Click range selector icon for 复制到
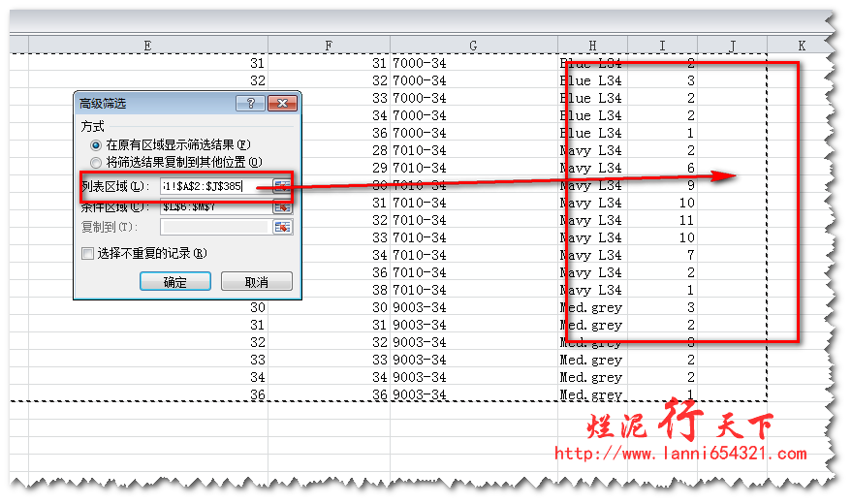 pos(282,227)
